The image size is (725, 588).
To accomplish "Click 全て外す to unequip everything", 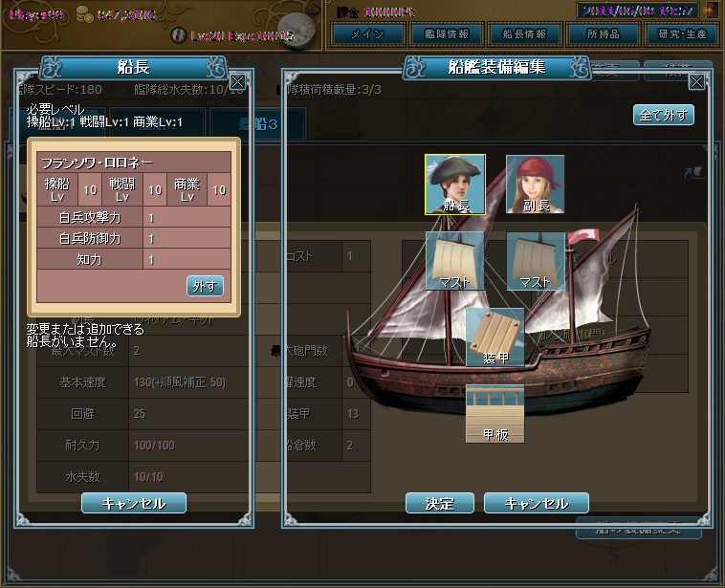I will pyautogui.click(x=664, y=115).
